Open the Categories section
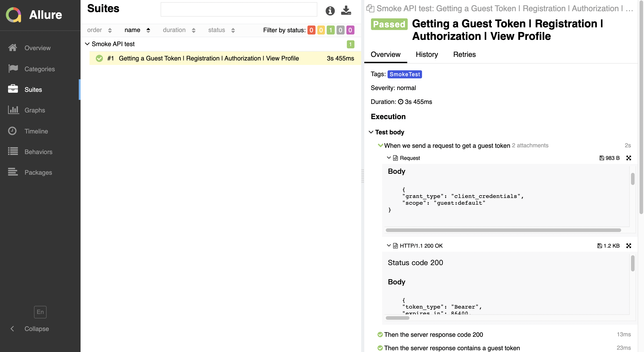Viewport: 644px width, 352px height. [x=40, y=69]
